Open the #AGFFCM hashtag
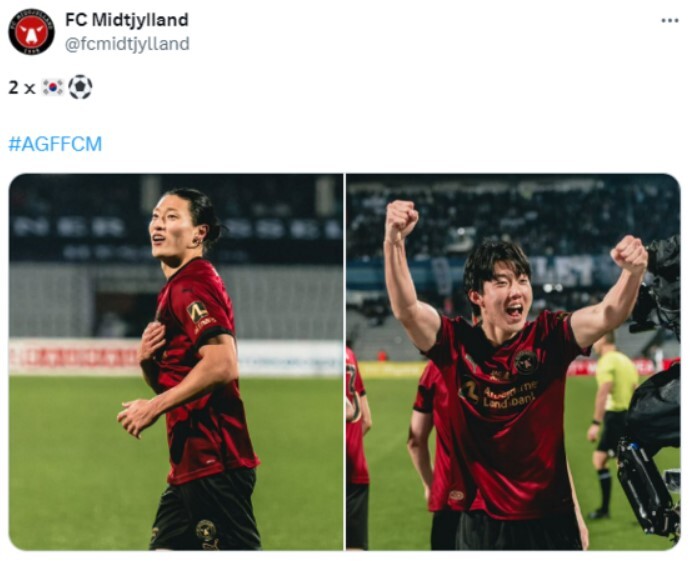Viewport: 692px width, 561px height. coord(55,144)
